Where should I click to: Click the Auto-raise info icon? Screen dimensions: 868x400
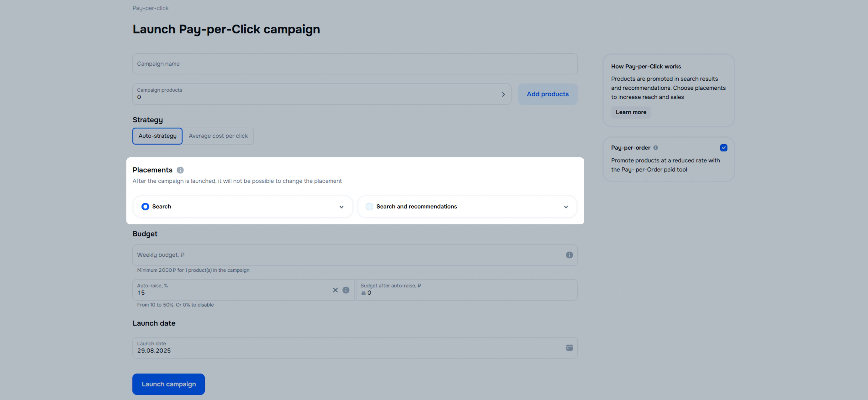click(346, 290)
